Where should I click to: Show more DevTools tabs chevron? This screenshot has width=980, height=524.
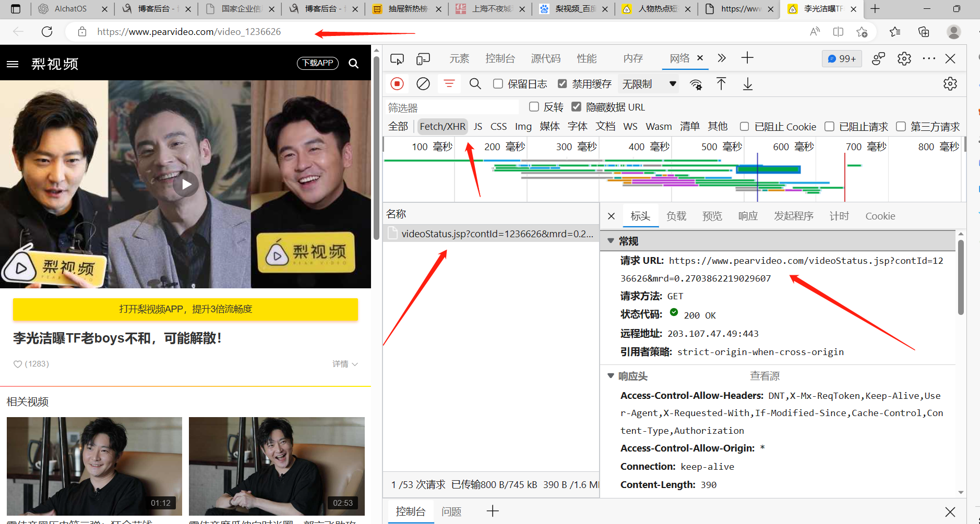click(722, 58)
